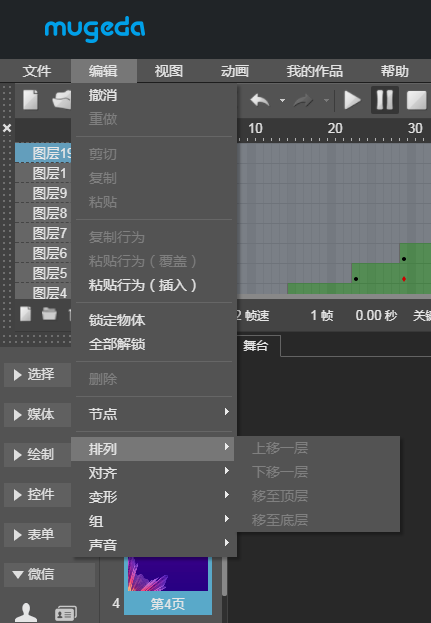Screen dimensions: 431x623
Task: Switch to the 舞台 tab
Action: click(255, 346)
